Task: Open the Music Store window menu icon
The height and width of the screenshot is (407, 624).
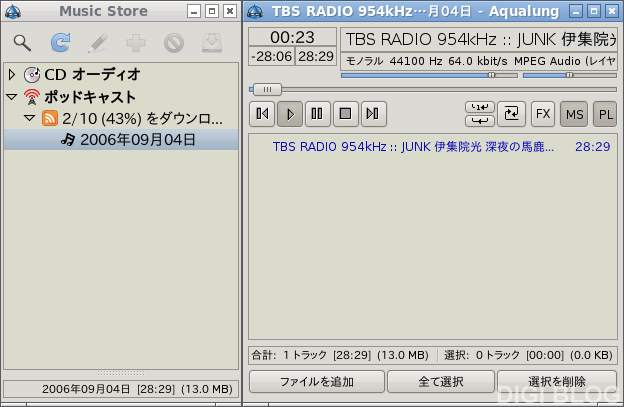Action: pos(13,11)
